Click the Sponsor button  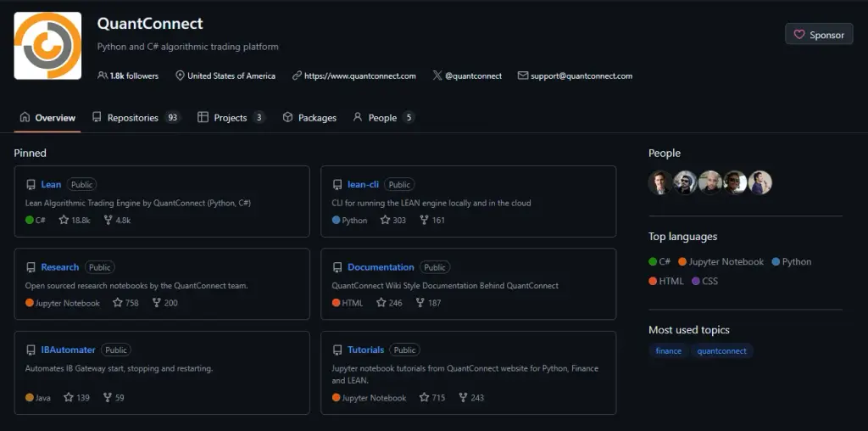click(819, 34)
